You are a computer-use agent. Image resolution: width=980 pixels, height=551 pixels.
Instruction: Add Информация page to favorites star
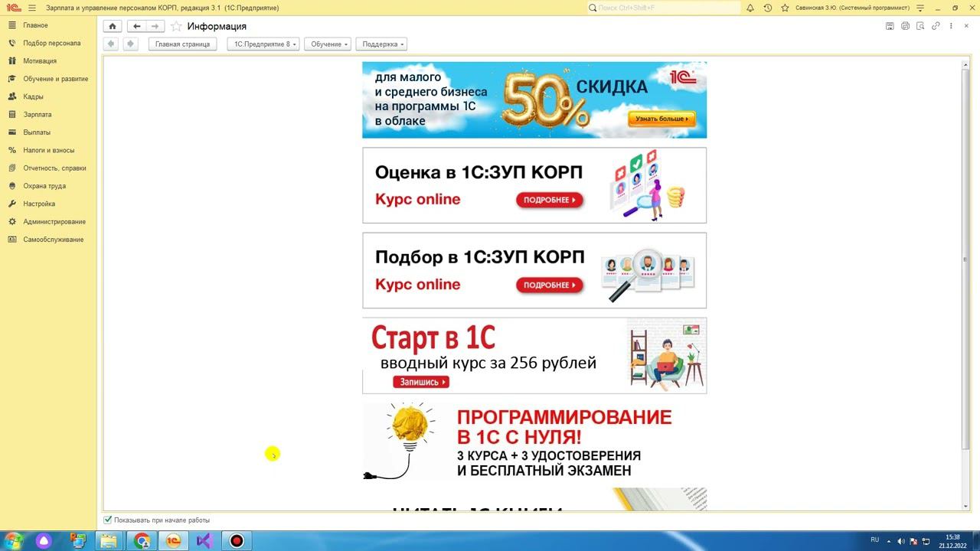pos(176,26)
